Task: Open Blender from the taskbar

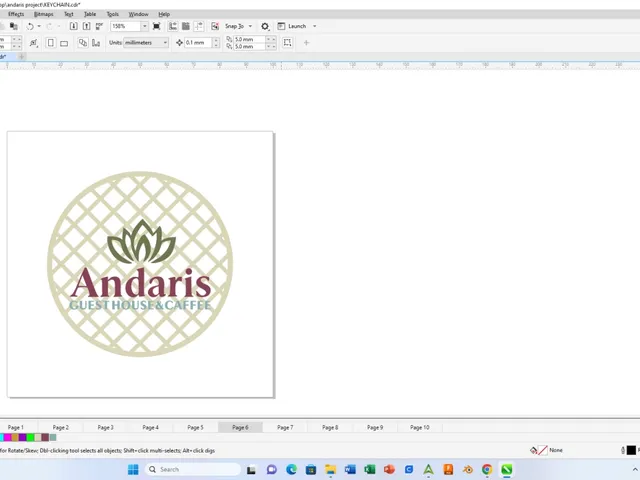Action: tap(467, 469)
